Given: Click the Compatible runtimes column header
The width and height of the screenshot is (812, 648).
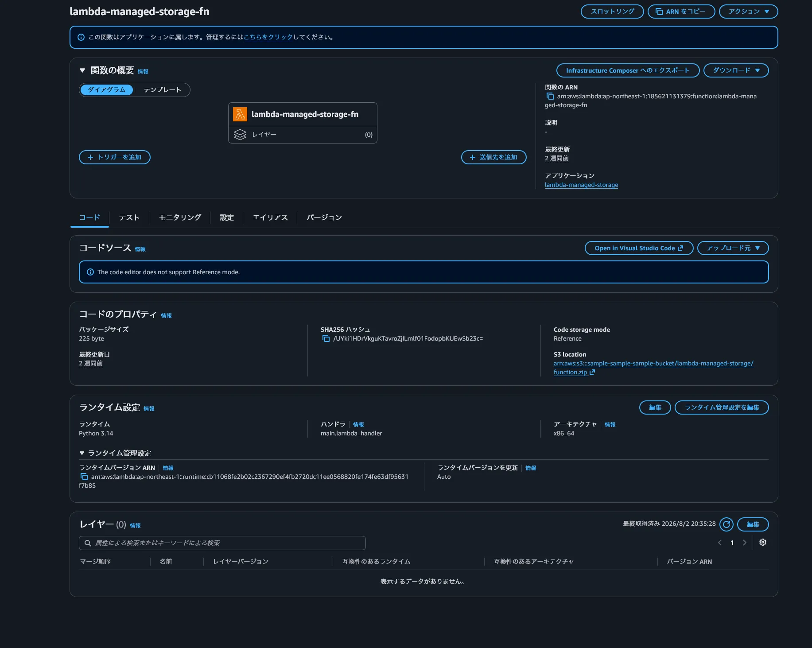Looking at the screenshot, I should coord(376,562).
